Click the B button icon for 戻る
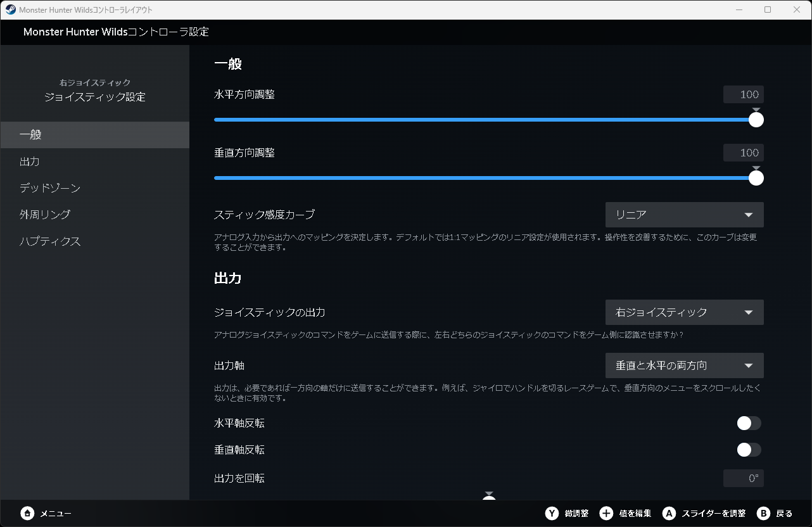The height and width of the screenshot is (527, 812). pos(763,513)
